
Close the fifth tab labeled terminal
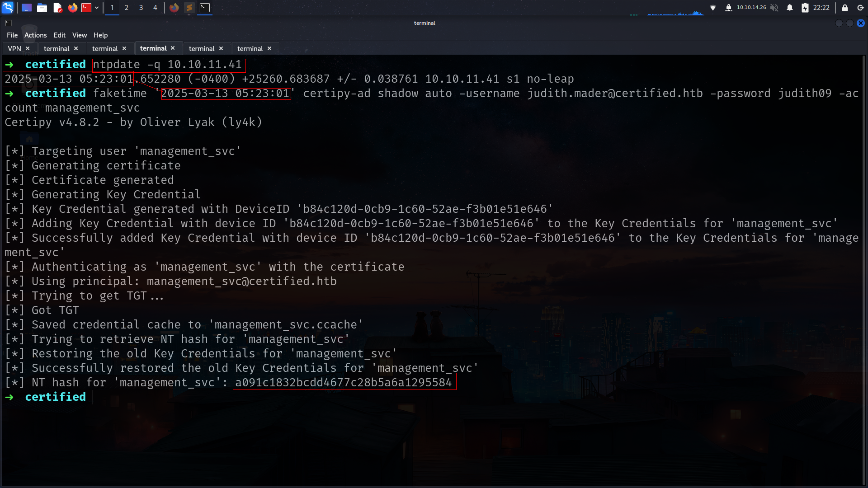[221, 48]
